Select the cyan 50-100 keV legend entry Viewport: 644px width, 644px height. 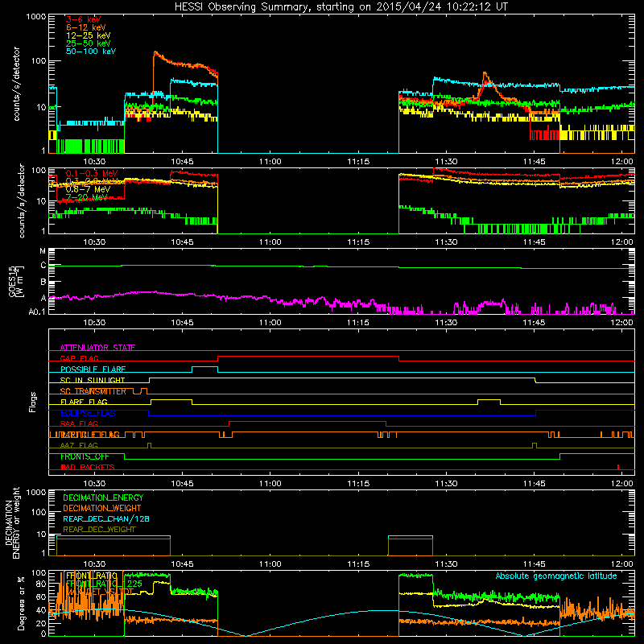coord(91,51)
